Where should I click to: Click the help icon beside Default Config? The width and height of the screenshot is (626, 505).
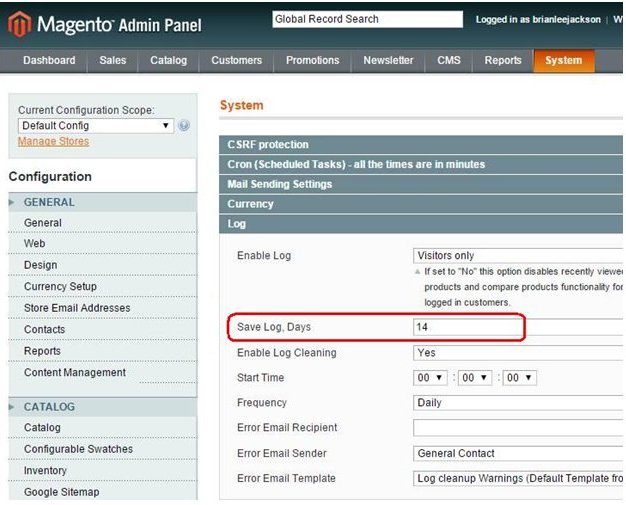click(184, 125)
